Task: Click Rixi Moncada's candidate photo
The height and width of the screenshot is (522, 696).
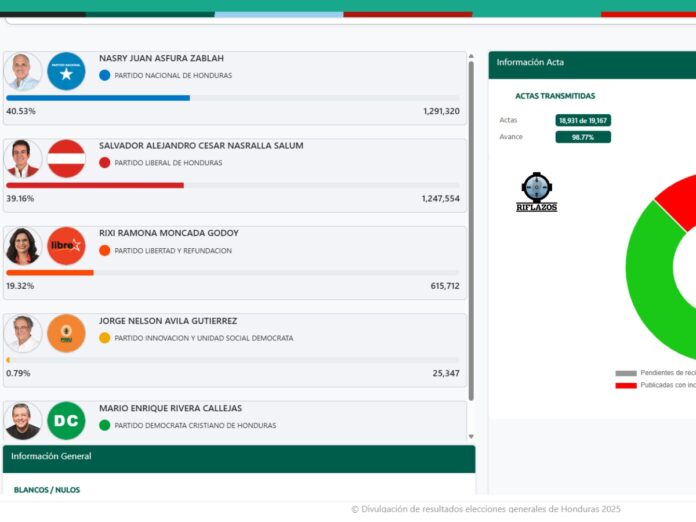Action: tap(22, 246)
